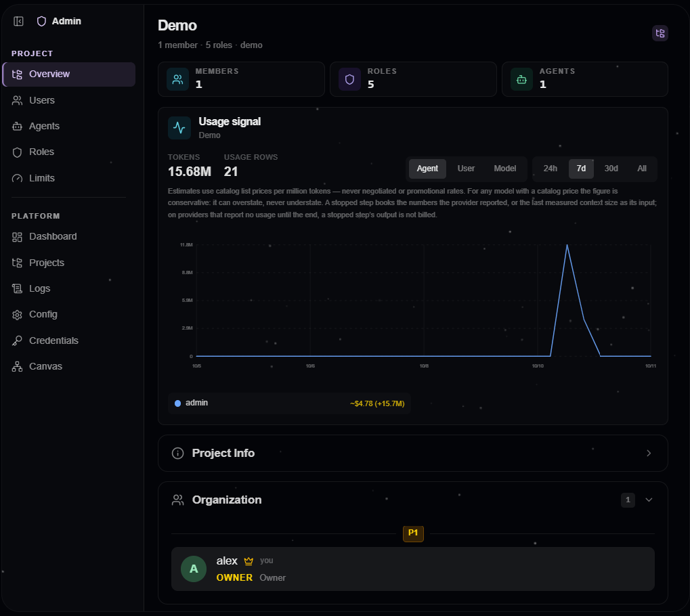
Task: Click the Project Info circle icon
Action: (178, 454)
